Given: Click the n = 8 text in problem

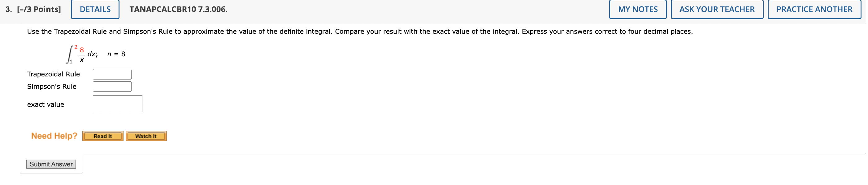Looking at the screenshot, I should click(116, 53).
